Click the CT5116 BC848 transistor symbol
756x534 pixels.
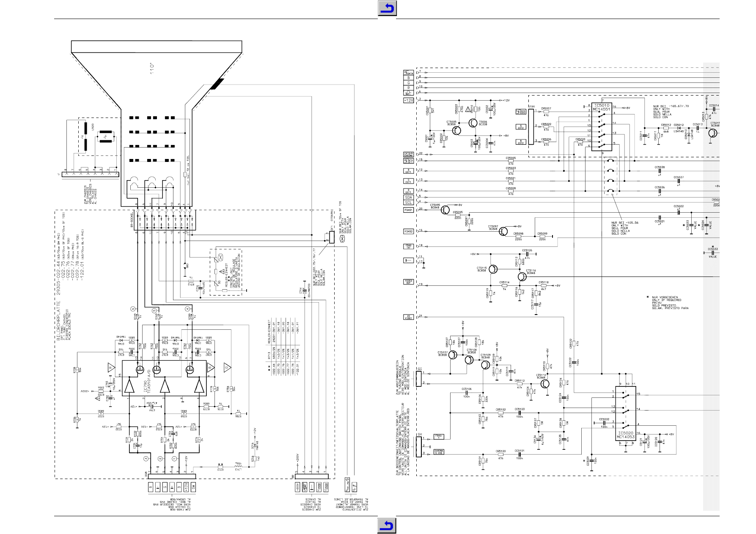(x=522, y=277)
